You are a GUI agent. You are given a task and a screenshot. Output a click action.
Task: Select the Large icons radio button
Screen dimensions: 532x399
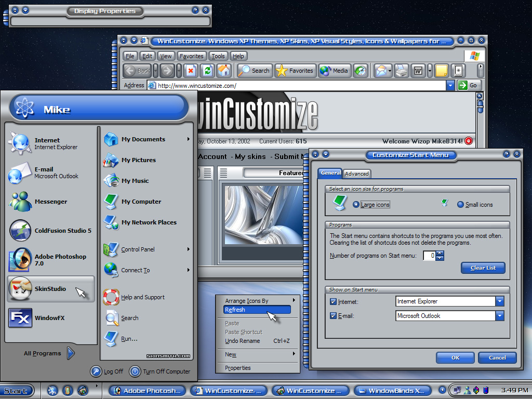356,205
